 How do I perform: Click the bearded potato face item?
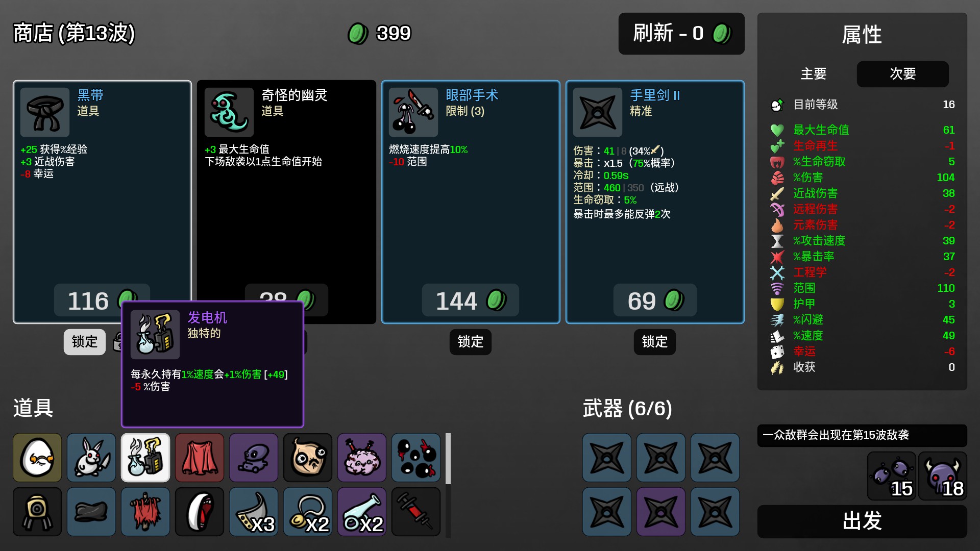[308, 458]
